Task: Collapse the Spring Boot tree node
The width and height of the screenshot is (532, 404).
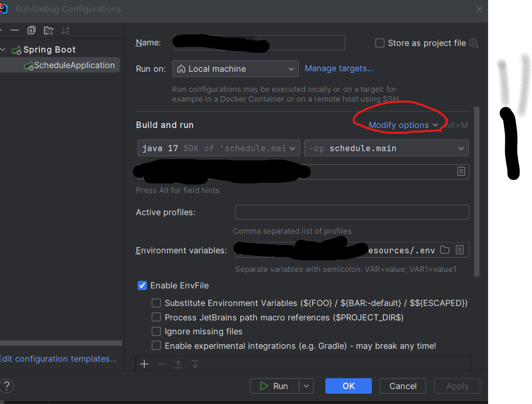Action: 3,50
